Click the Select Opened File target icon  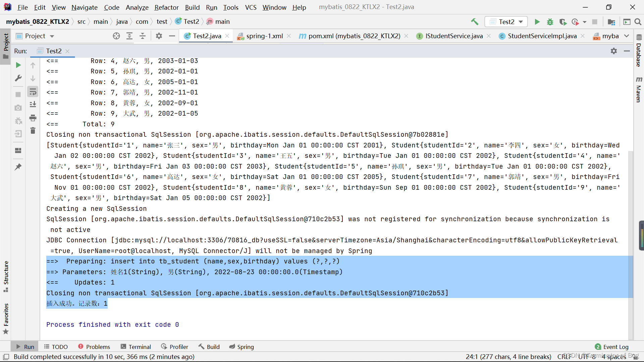pyautogui.click(x=116, y=36)
